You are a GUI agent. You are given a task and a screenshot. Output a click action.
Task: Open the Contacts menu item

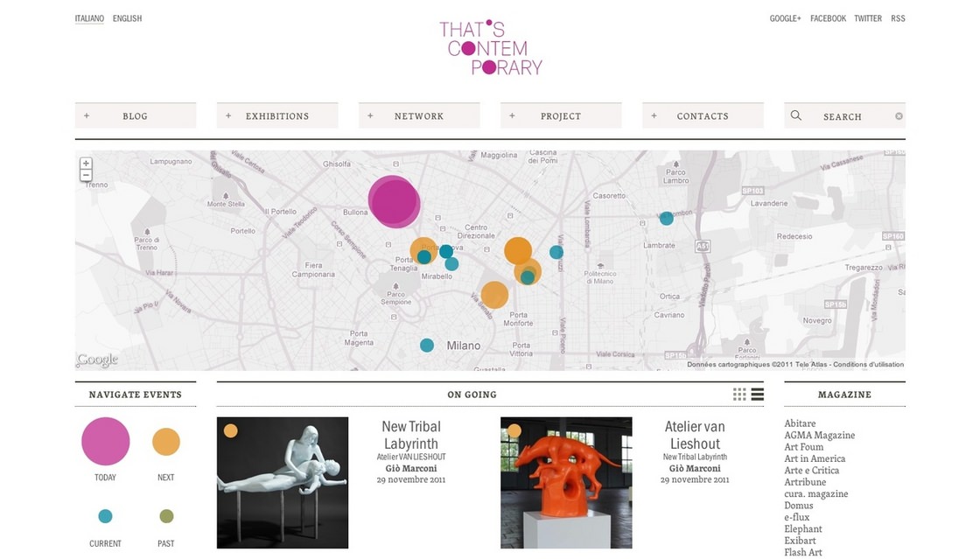[703, 115]
